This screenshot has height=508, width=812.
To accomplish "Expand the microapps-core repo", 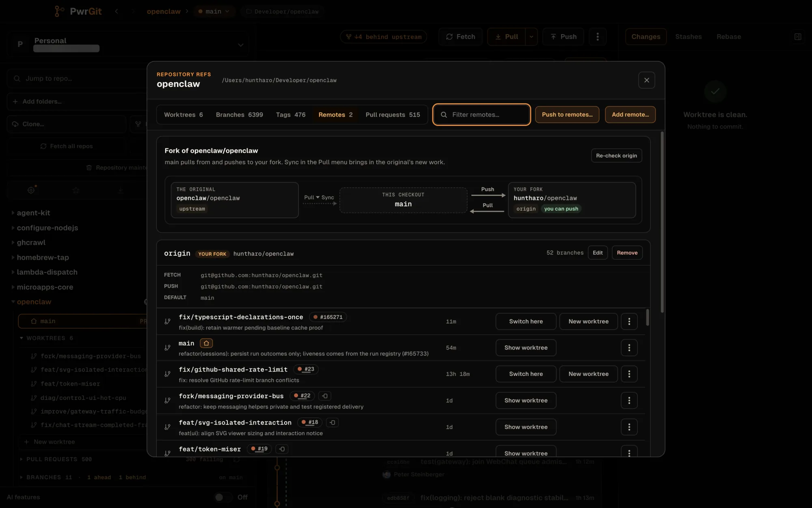I will pos(13,287).
